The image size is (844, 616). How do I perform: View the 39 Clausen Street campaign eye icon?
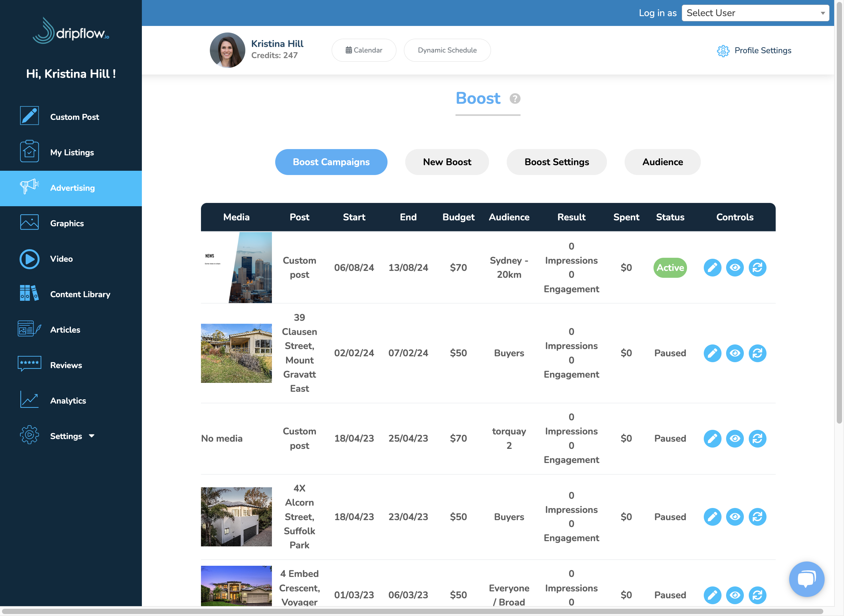point(735,353)
